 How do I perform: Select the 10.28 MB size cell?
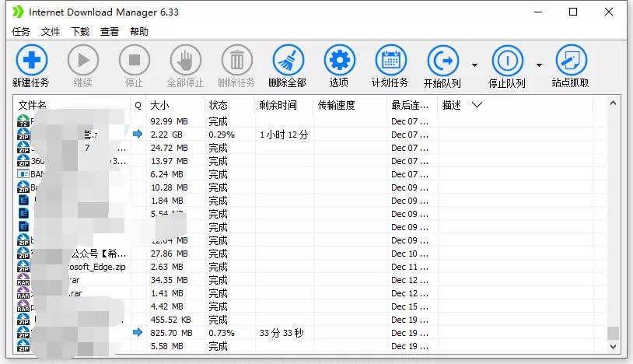(x=170, y=187)
